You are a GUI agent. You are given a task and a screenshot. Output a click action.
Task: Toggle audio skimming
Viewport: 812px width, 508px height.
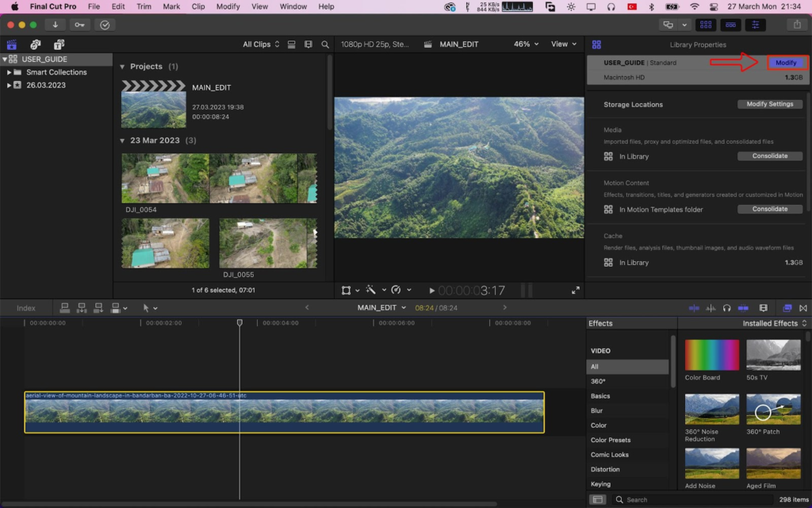[711, 308]
